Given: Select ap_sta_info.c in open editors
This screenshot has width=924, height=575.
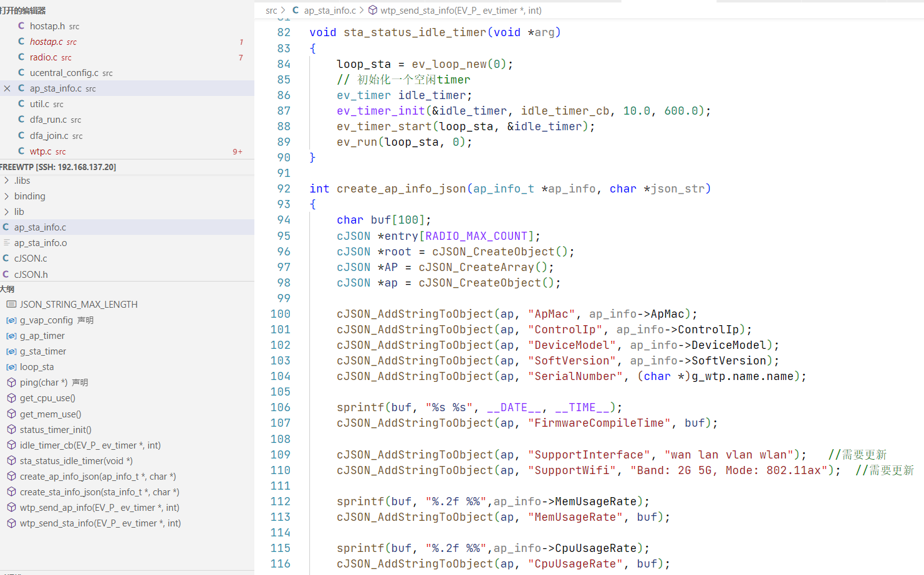Looking at the screenshot, I should 127,88.
